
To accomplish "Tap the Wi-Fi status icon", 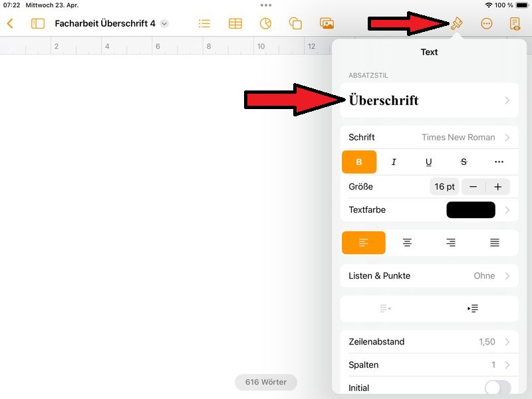I will [489, 5].
